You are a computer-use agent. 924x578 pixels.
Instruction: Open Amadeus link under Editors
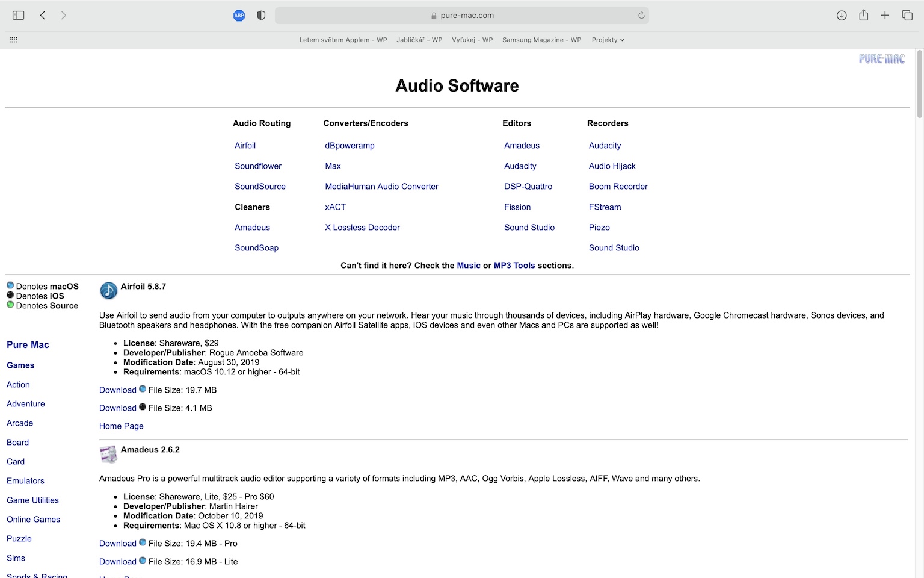pos(522,146)
